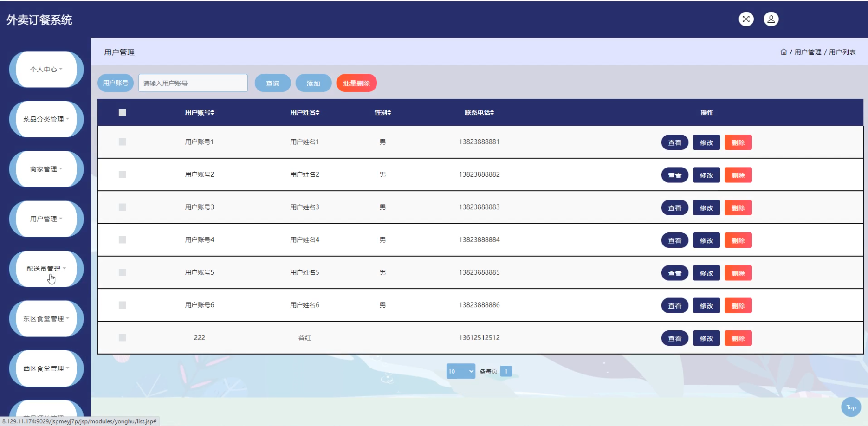The height and width of the screenshot is (426, 868).
Task: Delete user 谷红 with 删除
Action: [x=738, y=338]
